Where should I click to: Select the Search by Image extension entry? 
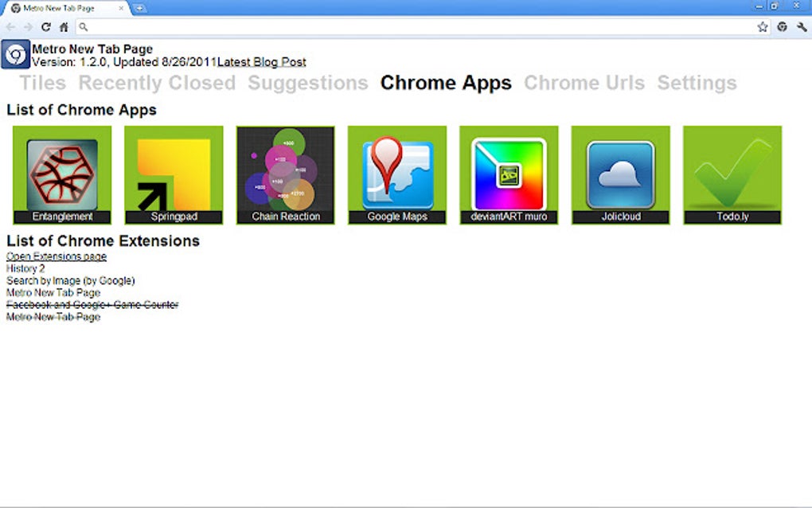click(x=70, y=280)
